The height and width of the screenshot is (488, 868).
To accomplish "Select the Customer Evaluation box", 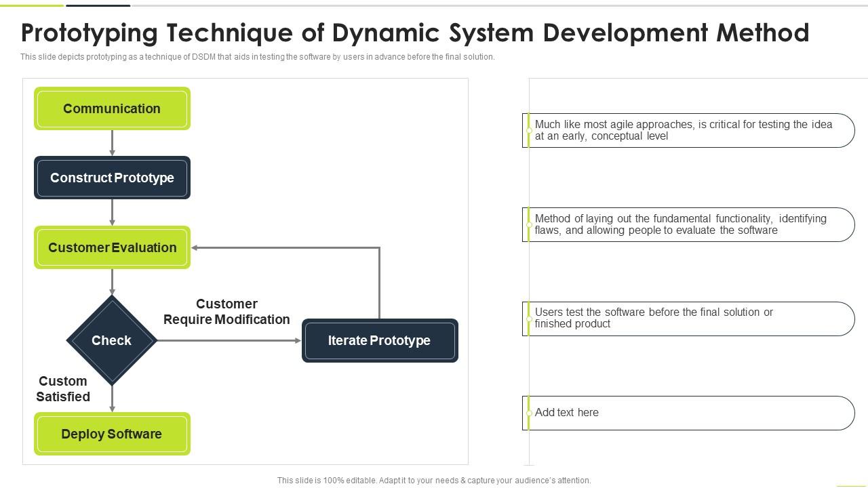I will tap(112, 247).
